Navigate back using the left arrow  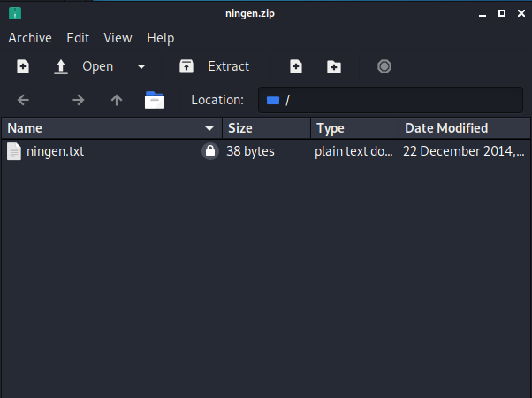point(23,100)
